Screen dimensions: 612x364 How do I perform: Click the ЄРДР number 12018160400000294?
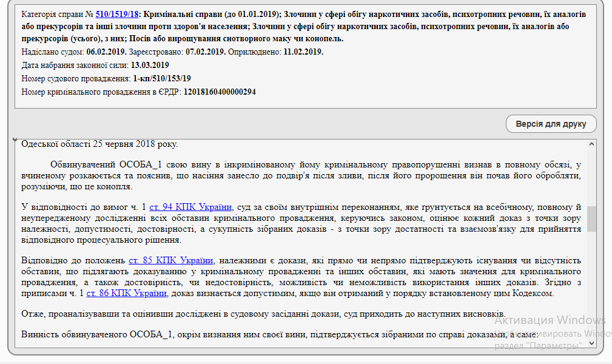(x=220, y=92)
